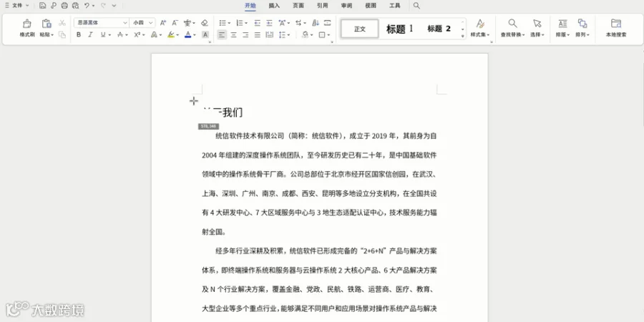The height and width of the screenshot is (322, 644).
Task: Toggle superscript X² button
Action: (x=137, y=35)
